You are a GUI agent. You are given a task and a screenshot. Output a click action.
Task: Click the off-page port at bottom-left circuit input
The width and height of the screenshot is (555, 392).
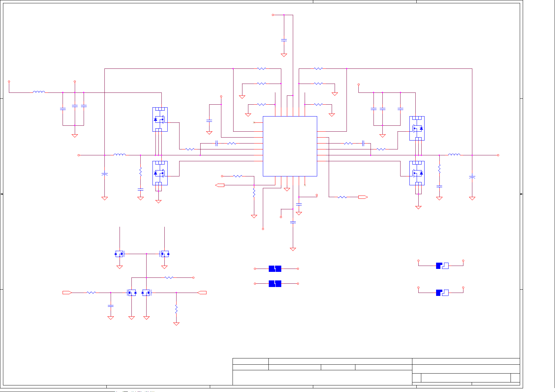click(x=67, y=293)
